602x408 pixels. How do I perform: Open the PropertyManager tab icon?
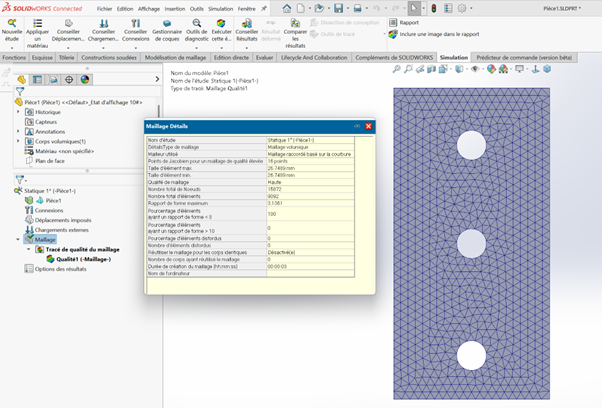[x=37, y=79]
